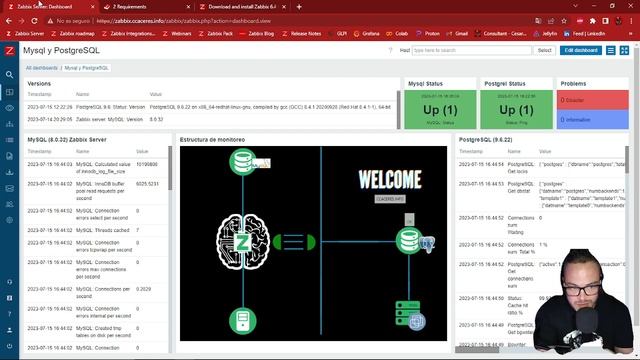Click the MySQL database icon atop the map
The width and height of the screenshot is (640, 360).
click(242, 162)
